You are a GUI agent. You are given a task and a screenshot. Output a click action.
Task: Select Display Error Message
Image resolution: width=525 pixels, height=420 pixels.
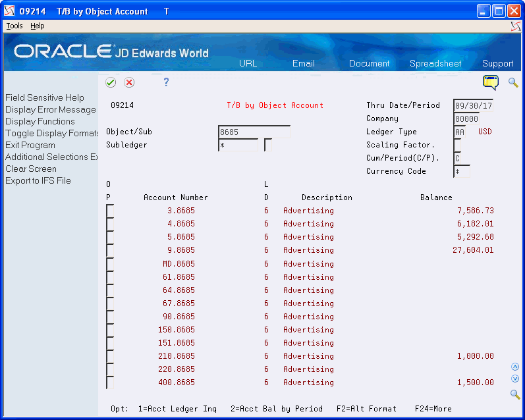[51, 109]
